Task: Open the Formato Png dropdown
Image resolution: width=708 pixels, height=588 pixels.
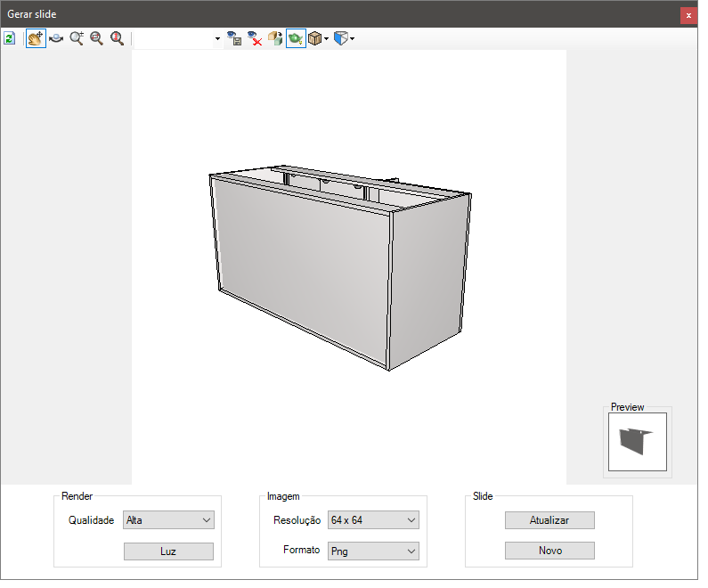Action: (373, 551)
